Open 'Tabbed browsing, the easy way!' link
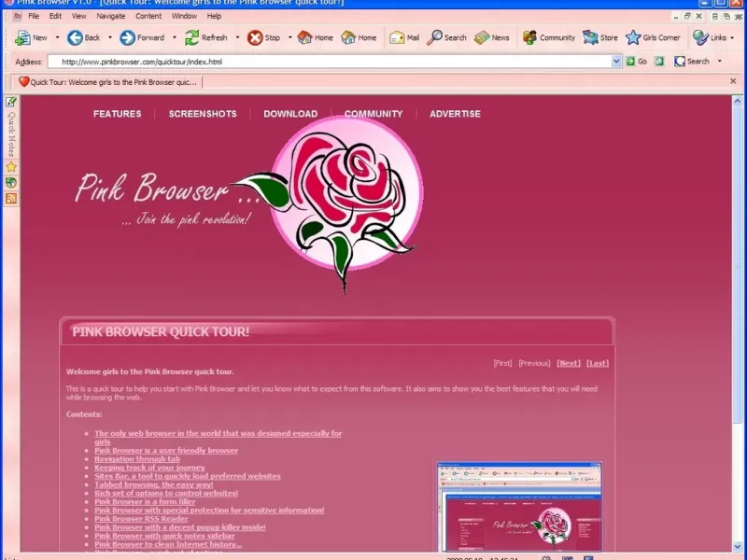The image size is (747, 560). click(x=153, y=484)
